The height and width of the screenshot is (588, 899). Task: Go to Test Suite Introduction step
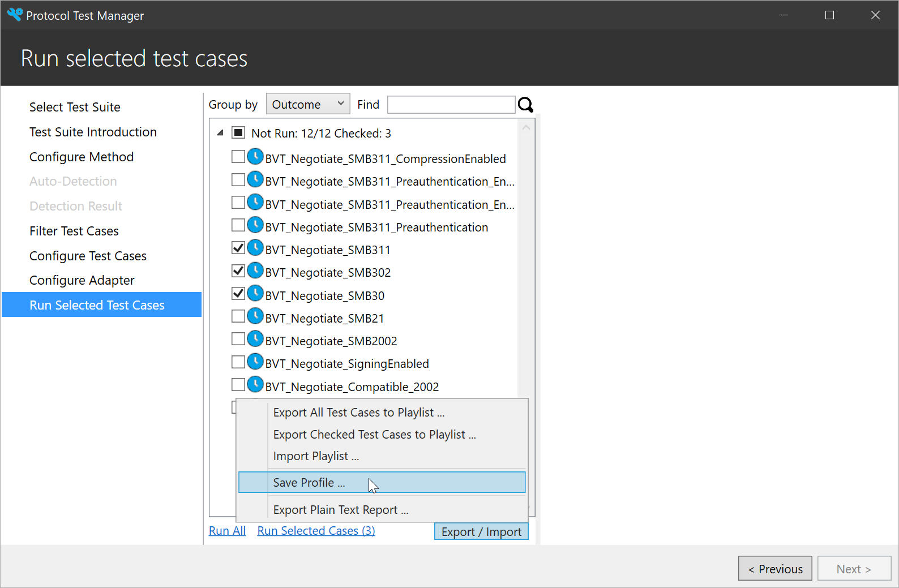point(93,132)
